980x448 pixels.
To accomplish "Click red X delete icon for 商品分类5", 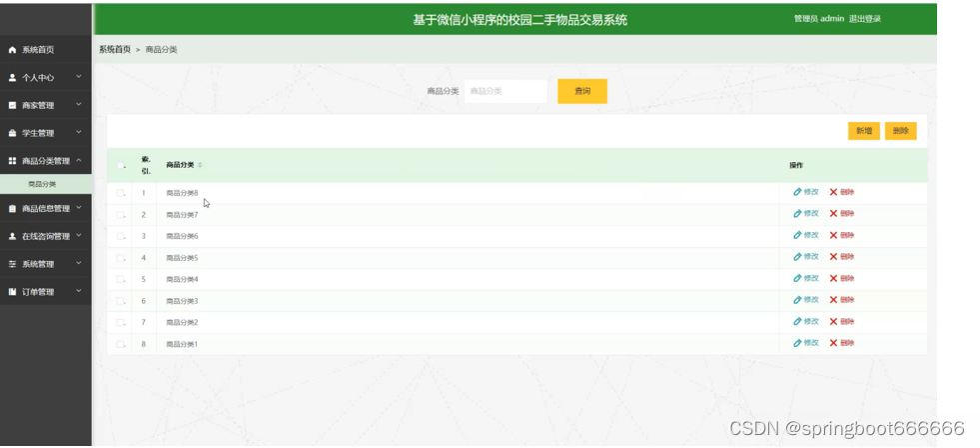I will [833, 257].
